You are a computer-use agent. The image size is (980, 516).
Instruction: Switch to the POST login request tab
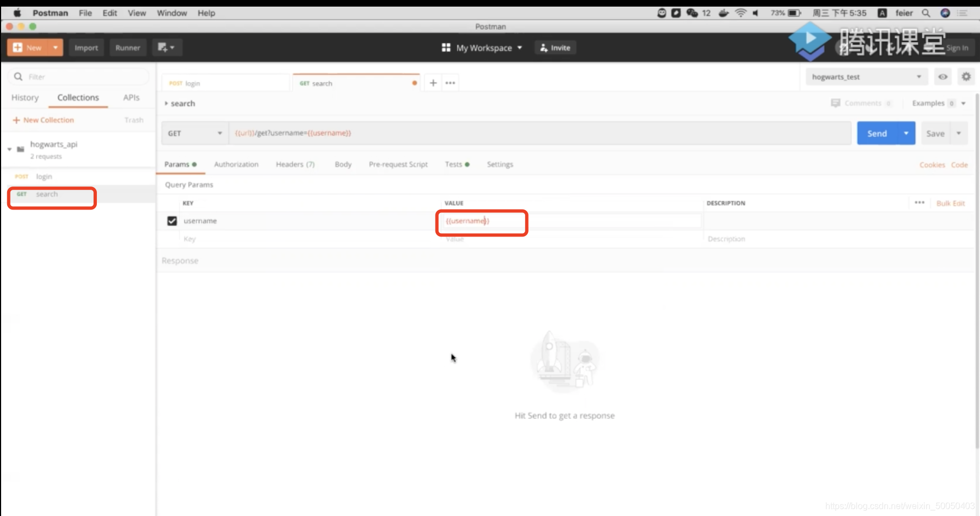click(225, 83)
